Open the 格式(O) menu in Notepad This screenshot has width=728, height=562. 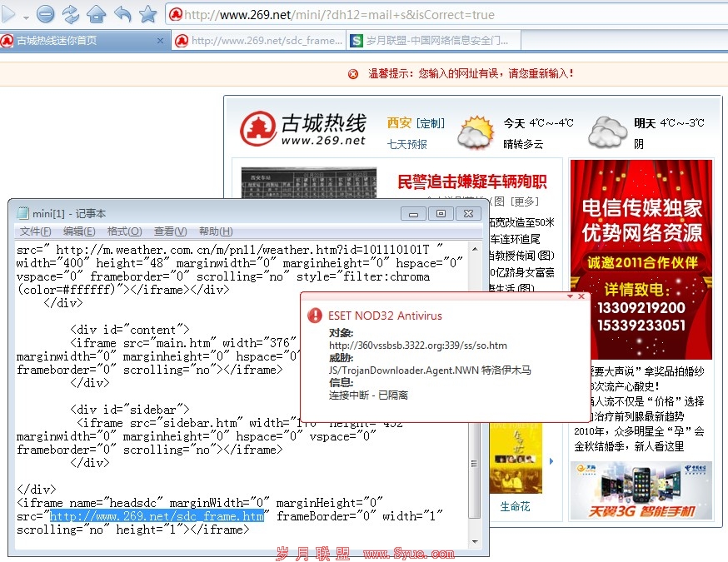pyautogui.click(x=124, y=231)
